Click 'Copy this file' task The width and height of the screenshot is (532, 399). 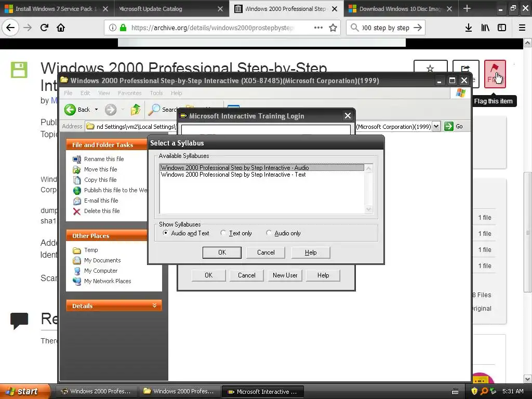click(100, 180)
